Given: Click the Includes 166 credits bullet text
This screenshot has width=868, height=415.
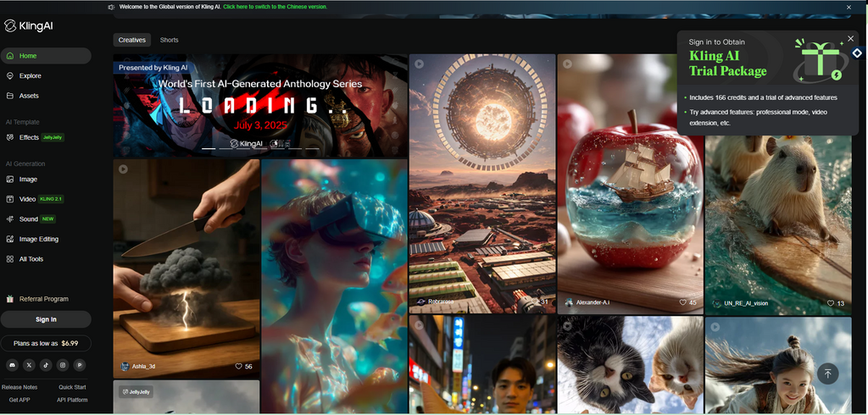Looking at the screenshot, I should 763,97.
